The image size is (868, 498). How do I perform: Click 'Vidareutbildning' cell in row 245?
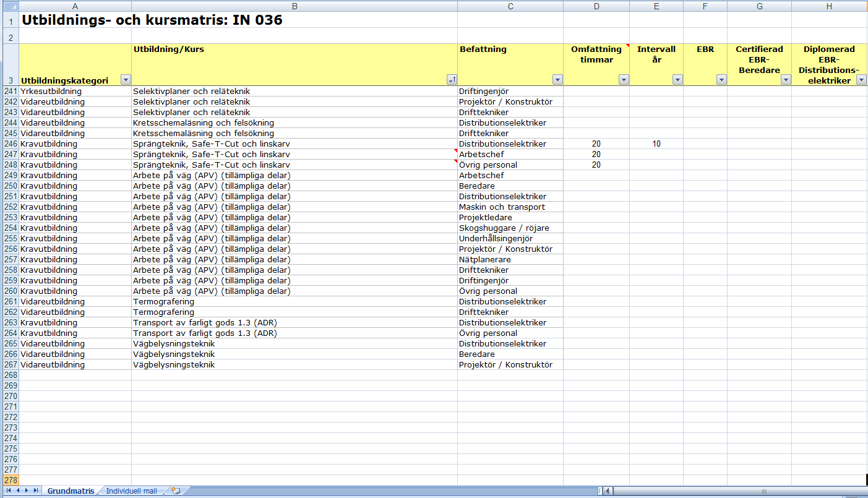pyautogui.click(x=75, y=133)
